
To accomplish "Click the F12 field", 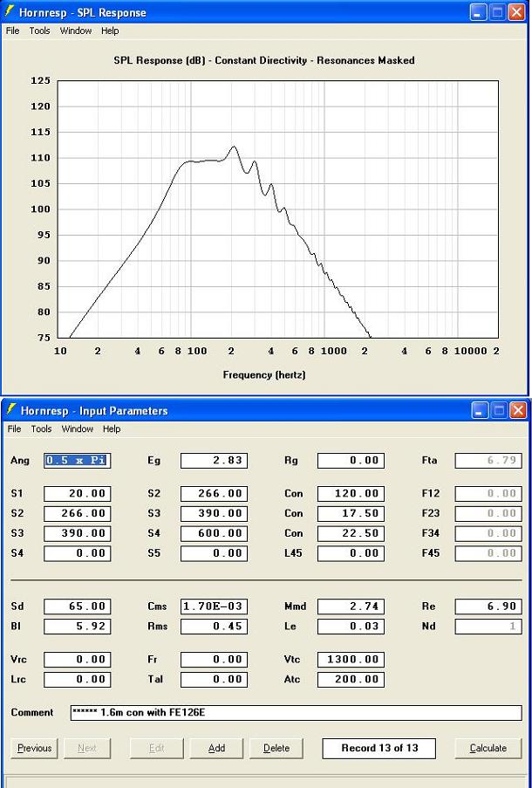I will click(x=488, y=494).
